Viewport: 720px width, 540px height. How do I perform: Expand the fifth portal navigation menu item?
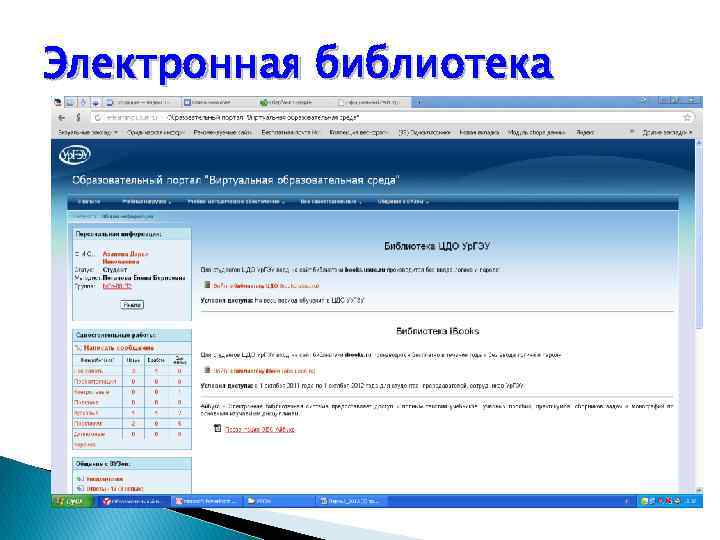pos(403,202)
